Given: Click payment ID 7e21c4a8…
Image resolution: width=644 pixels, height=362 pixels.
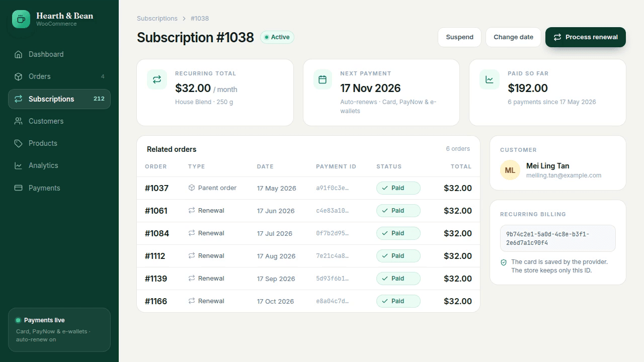Looking at the screenshot, I should point(332,256).
